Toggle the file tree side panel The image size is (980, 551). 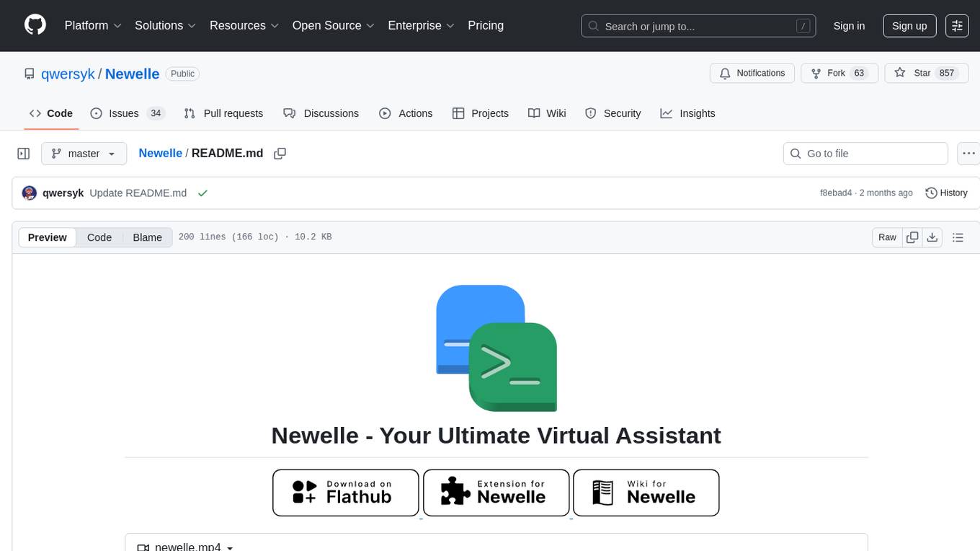tap(24, 154)
